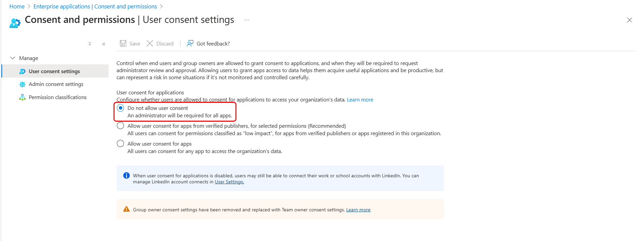Click 'An administrator will be required' description
This screenshot has height=241, width=644.
[180, 116]
